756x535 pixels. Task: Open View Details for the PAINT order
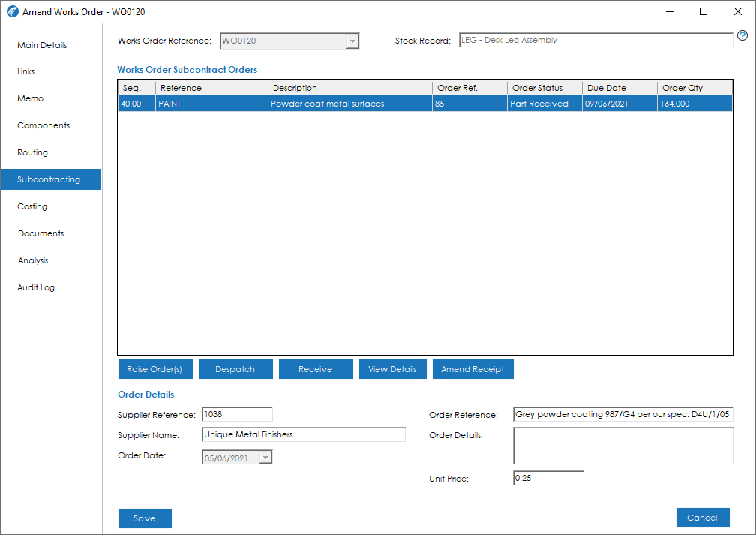[392, 368]
